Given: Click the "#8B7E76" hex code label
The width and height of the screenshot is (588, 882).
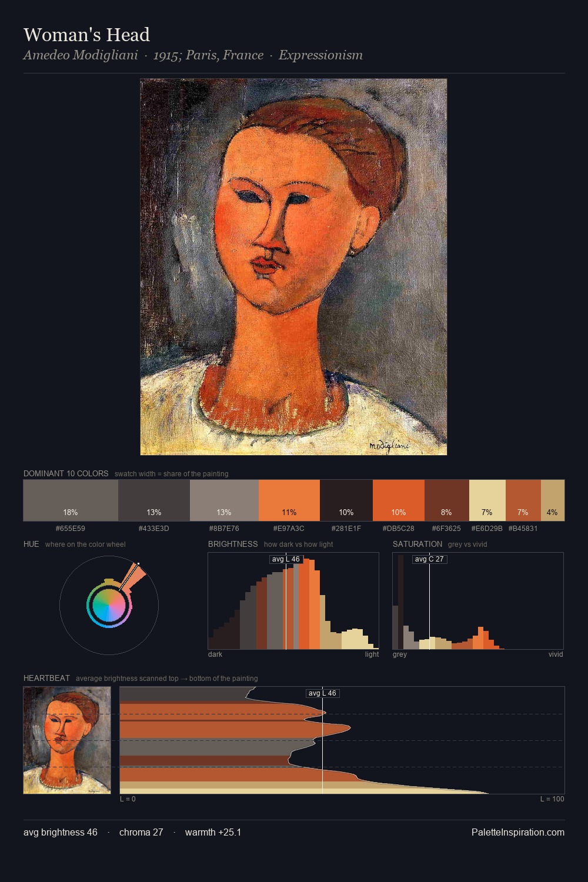Looking at the screenshot, I should click(224, 529).
